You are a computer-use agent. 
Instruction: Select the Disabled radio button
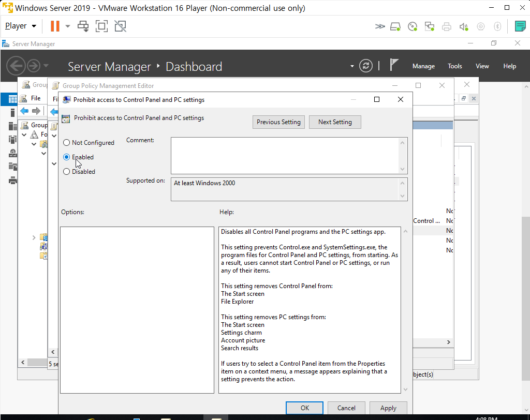pyautogui.click(x=67, y=172)
